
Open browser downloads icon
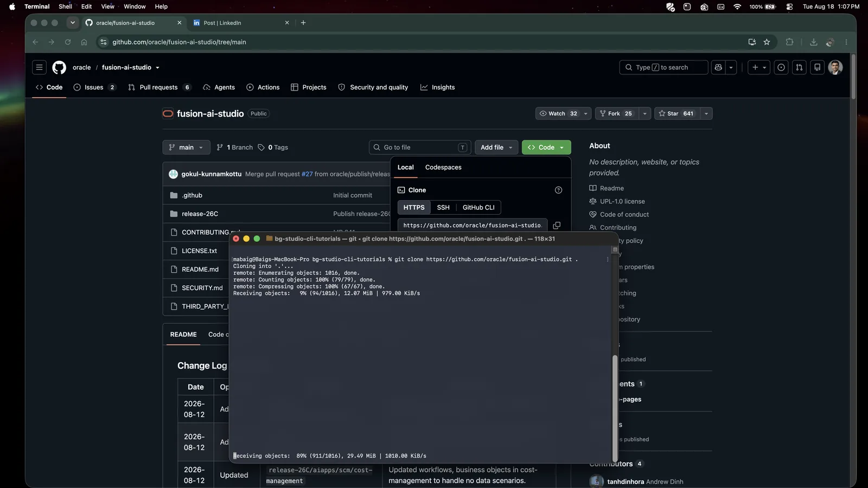[813, 42]
